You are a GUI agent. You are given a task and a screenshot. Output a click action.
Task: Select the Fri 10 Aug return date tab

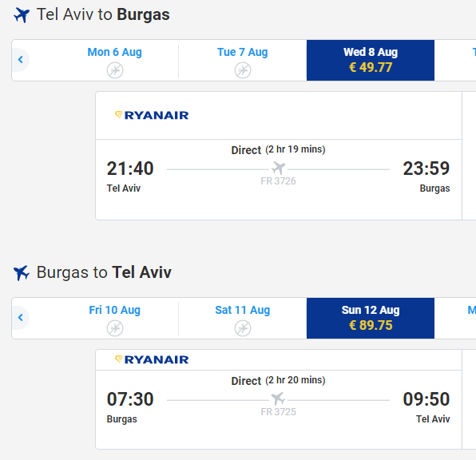115,318
